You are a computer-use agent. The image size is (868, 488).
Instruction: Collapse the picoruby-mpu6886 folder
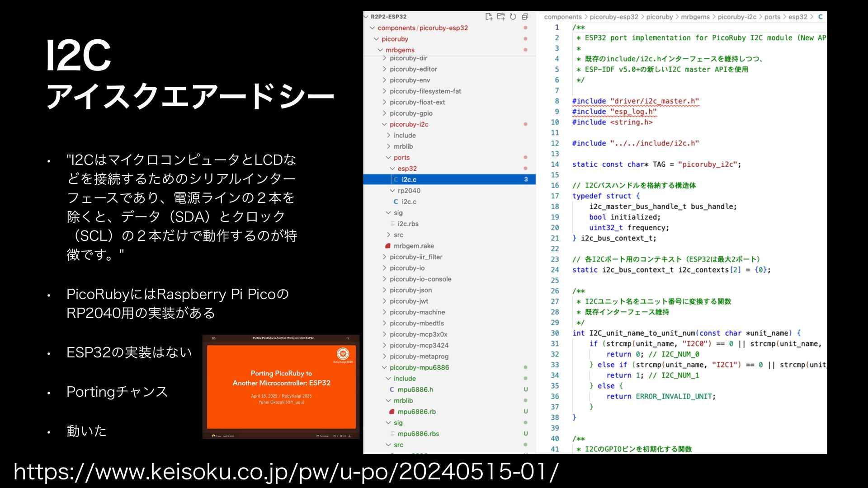tap(419, 367)
